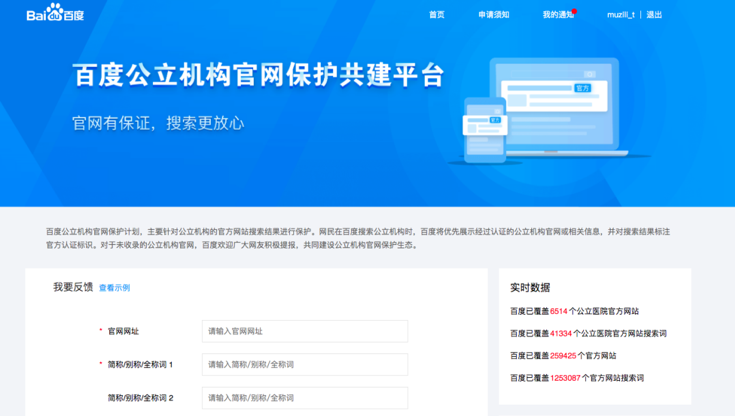The image size is (735, 416).
Task: Focus the 官网网址 input field
Action: [x=305, y=331]
